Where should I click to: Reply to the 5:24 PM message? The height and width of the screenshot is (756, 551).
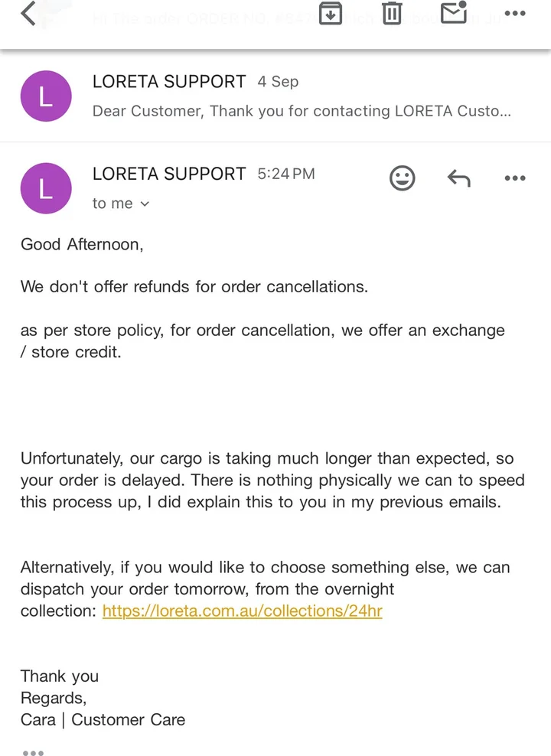[x=458, y=178]
